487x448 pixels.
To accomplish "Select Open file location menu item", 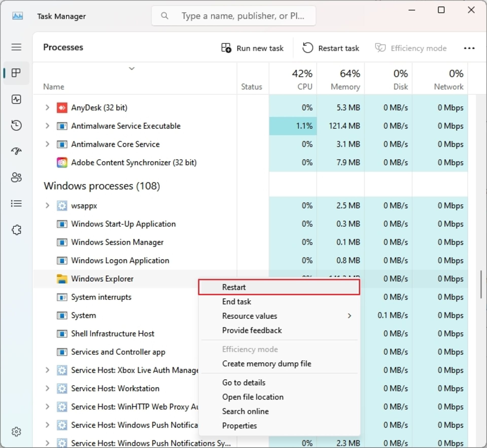I will (279, 397).
